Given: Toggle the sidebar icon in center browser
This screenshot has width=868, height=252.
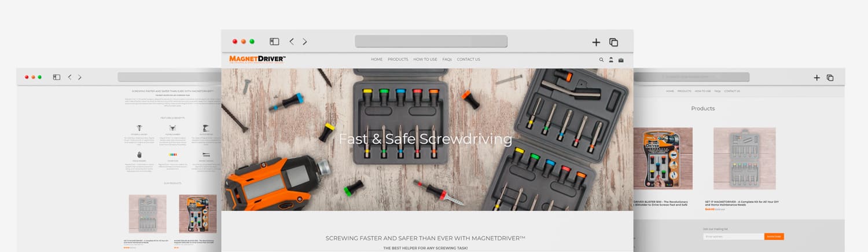Looking at the screenshot, I should click(274, 42).
